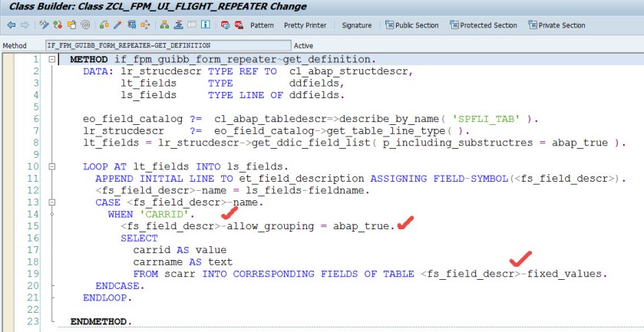
Task: Open the Public Section
Action: coord(412,25)
